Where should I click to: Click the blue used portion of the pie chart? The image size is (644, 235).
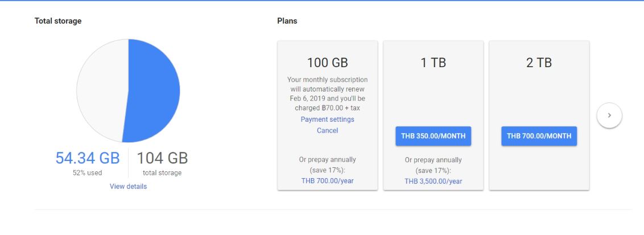coord(154,91)
